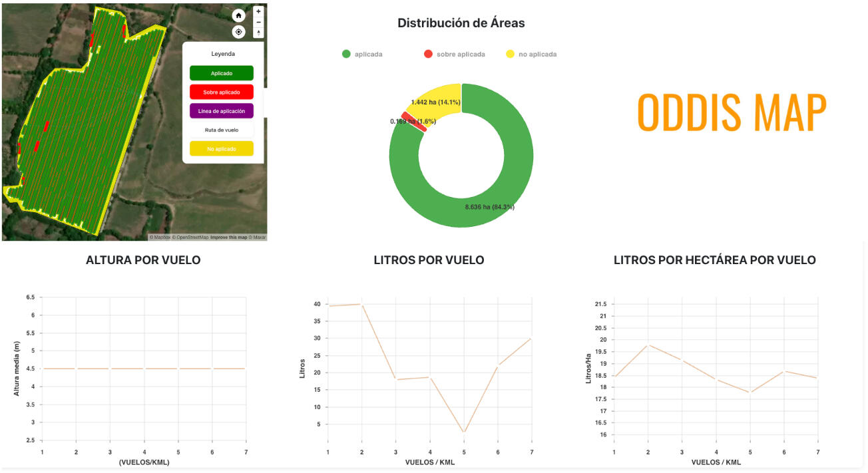
Task: Zoom in on the map
Action: pyautogui.click(x=258, y=11)
